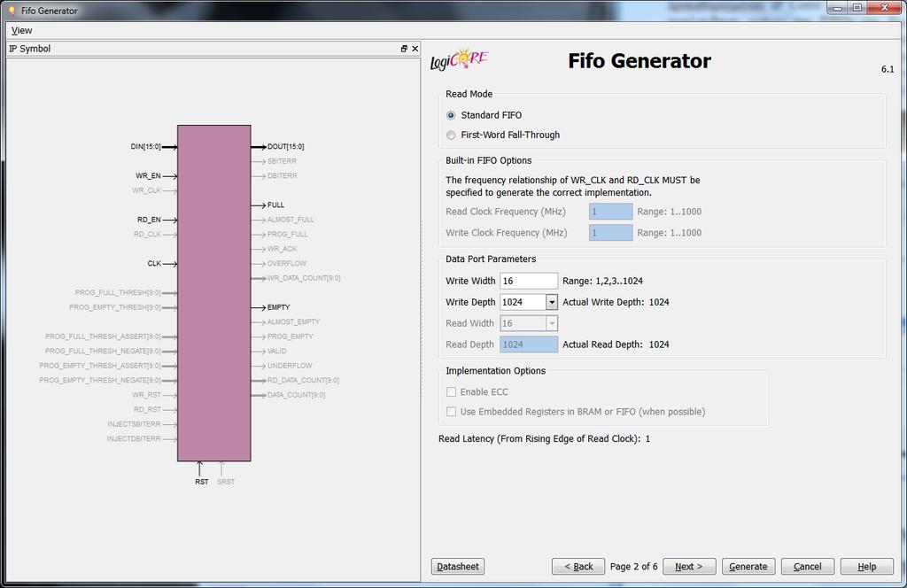
Task: Click the DBITERR port label
Action: coord(283,175)
